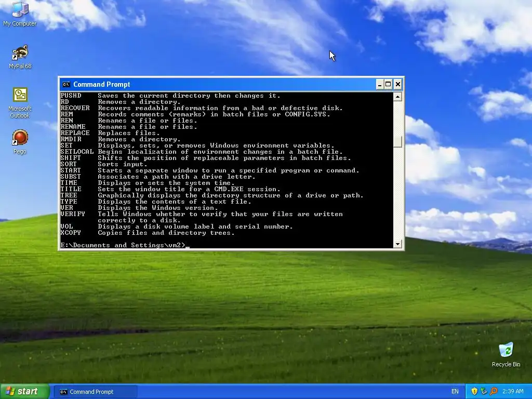Click the TYPE command text
Viewport: 532px width, 399px height.
(x=69, y=201)
